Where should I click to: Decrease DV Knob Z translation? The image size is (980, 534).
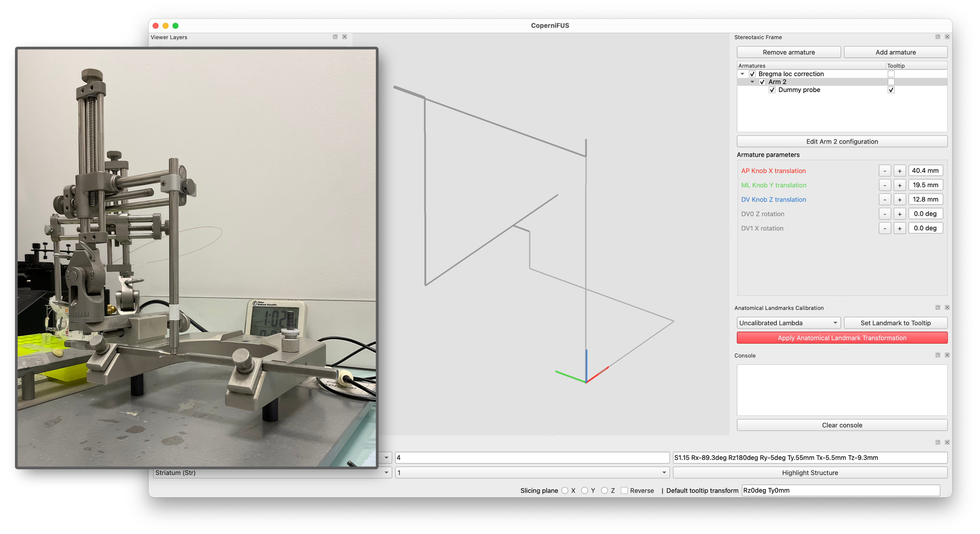pyautogui.click(x=885, y=199)
